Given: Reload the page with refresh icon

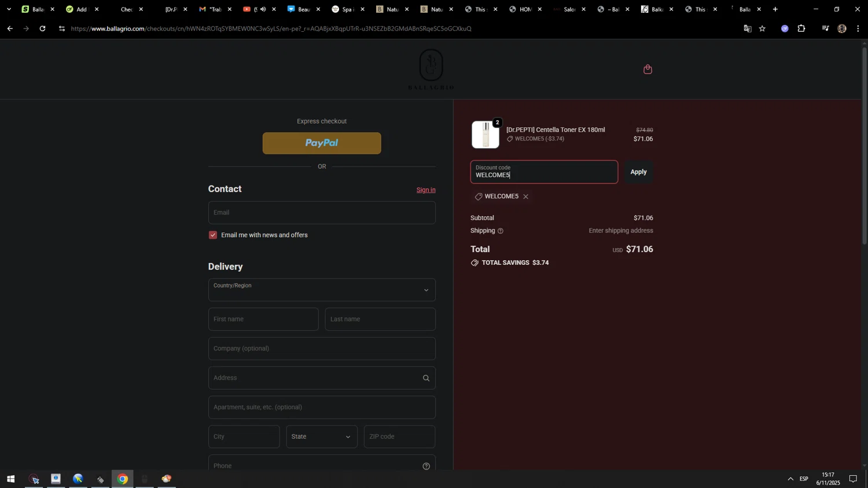Looking at the screenshot, I should 42,28.
